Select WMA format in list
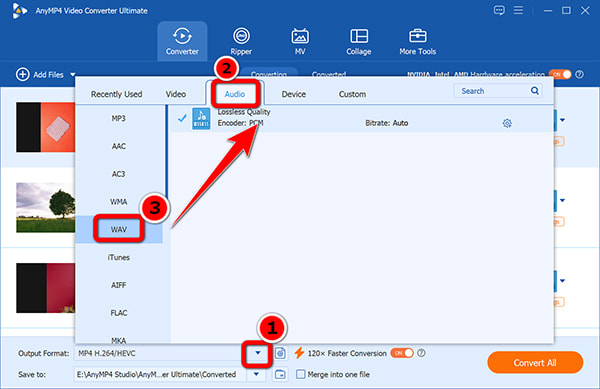The height and width of the screenshot is (389, 600). click(x=119, y=202)
